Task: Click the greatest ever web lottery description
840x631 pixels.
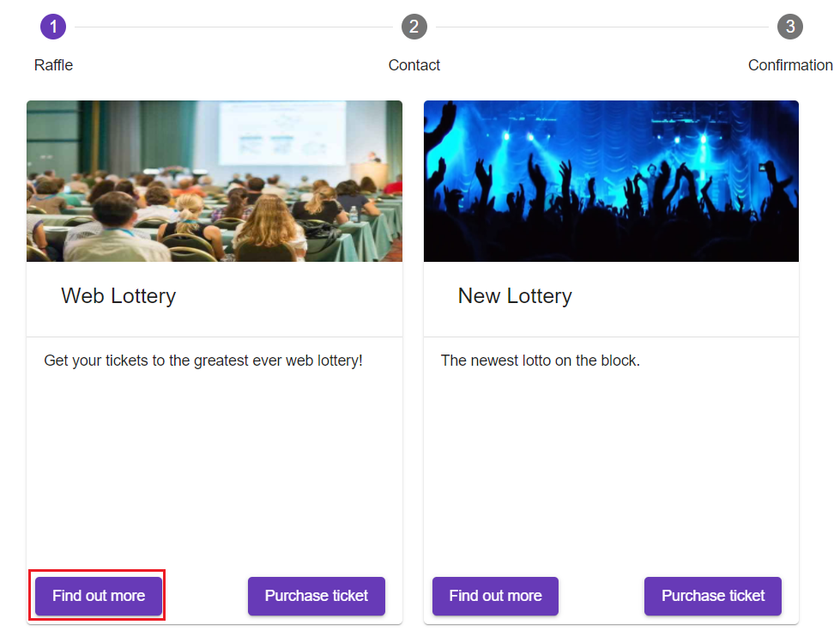Action: point(203,361)
